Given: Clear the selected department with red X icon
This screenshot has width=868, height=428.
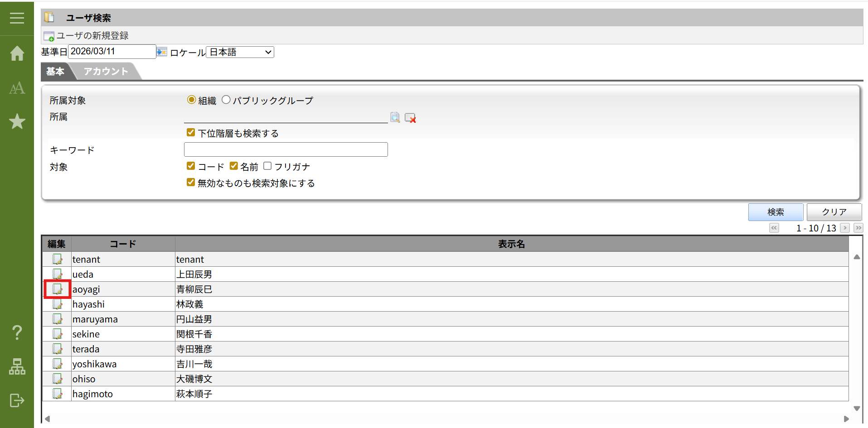Looking at the screenshot, I should [410, 118].
